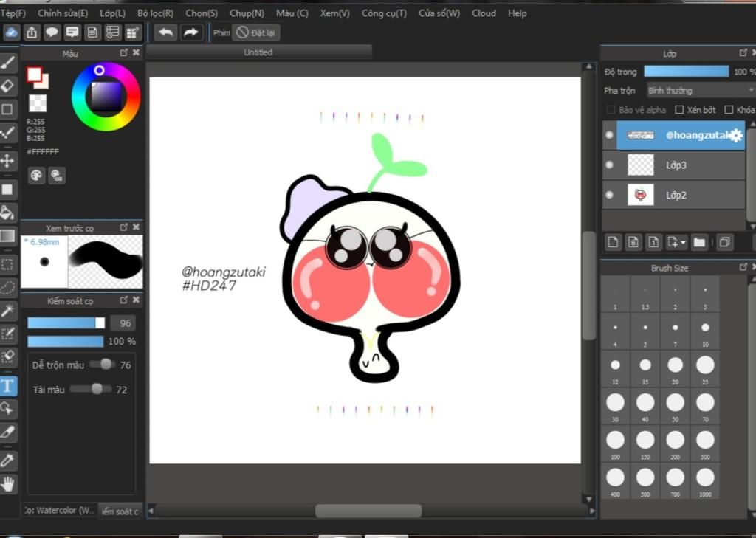Hide the Lớp2 layer
Image resolution: width=756 pixels, height=538 pixels.
(x=609, y=195)
